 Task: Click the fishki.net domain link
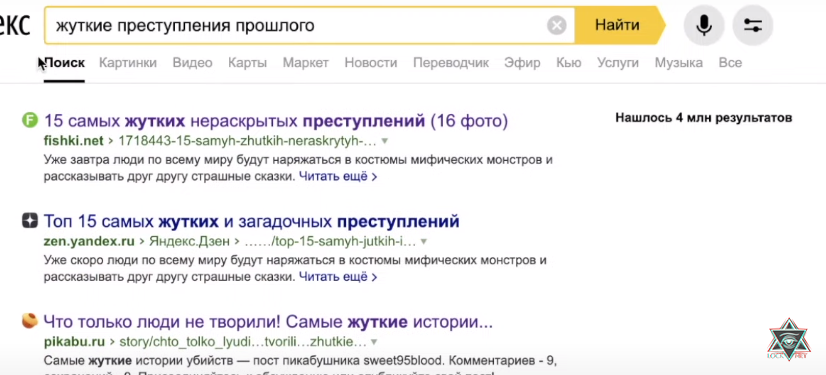(x=74, y=141)
